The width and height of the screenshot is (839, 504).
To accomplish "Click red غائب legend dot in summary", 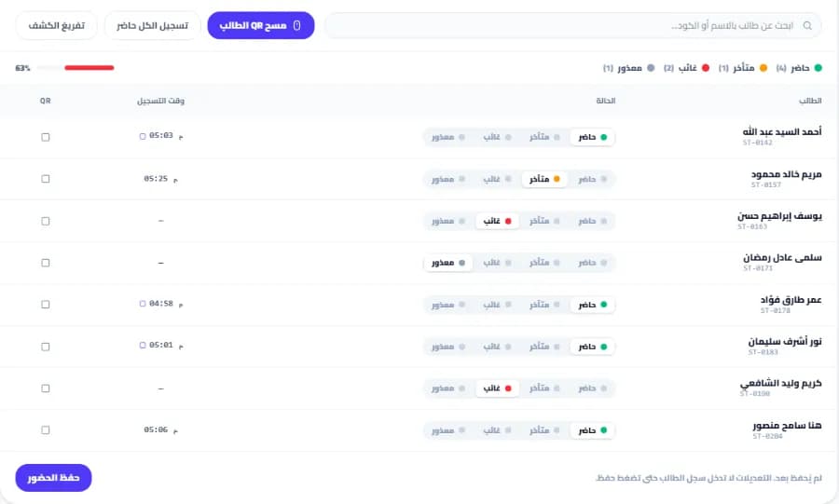I will (x=706, y=68).
